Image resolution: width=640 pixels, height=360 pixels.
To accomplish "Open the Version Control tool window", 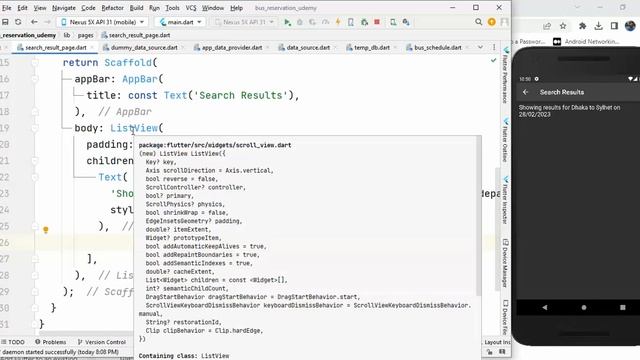I will click(x=102, y=342).
